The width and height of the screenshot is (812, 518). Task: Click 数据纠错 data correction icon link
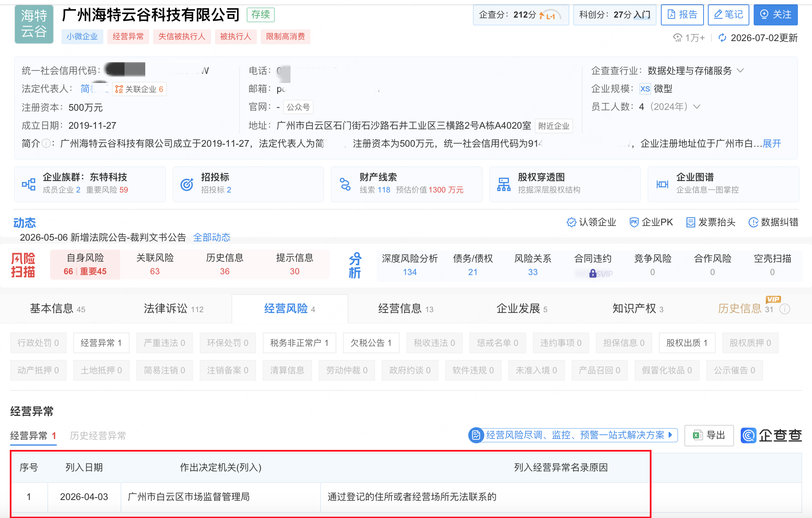pos(773,222)
